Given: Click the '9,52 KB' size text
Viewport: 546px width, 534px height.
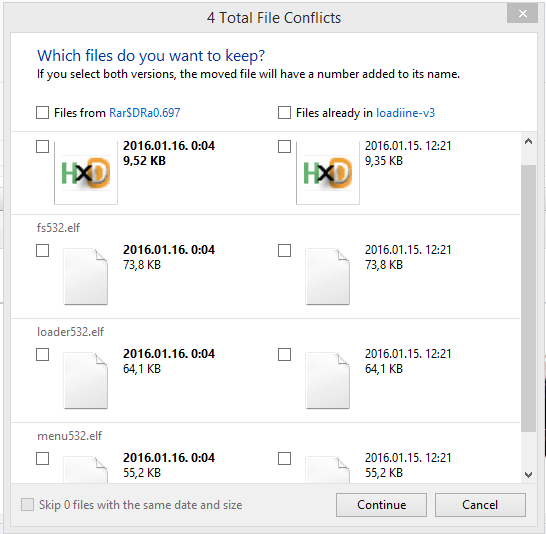Looking at the screenshot, I should [x=145, y=161].
